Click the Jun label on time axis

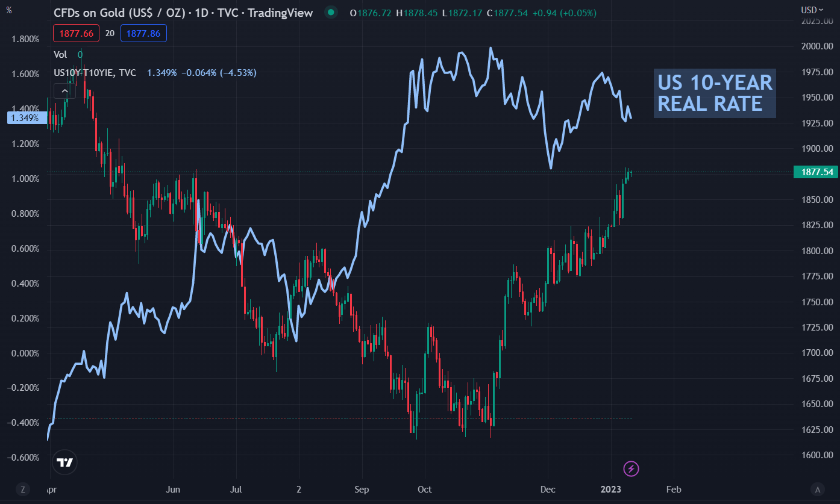[x=173, y=490]
